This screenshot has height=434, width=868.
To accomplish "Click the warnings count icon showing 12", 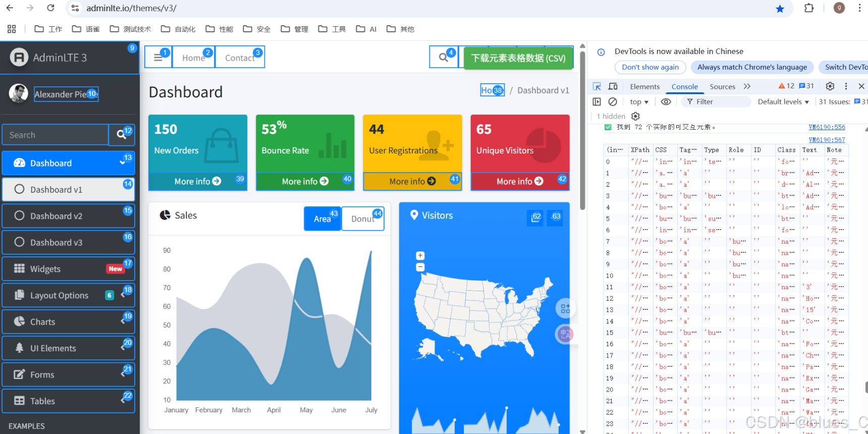I will (786, 86).
